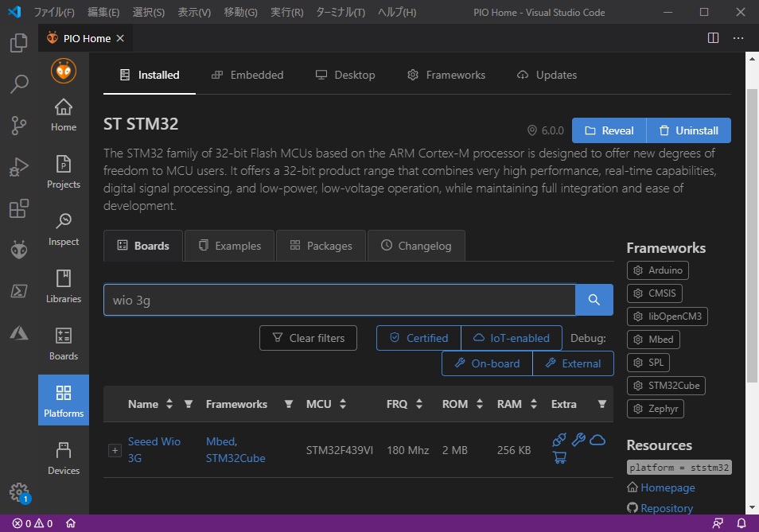
Task: Expand the Seeed Wio 3G row
Action: pos(115,450)
